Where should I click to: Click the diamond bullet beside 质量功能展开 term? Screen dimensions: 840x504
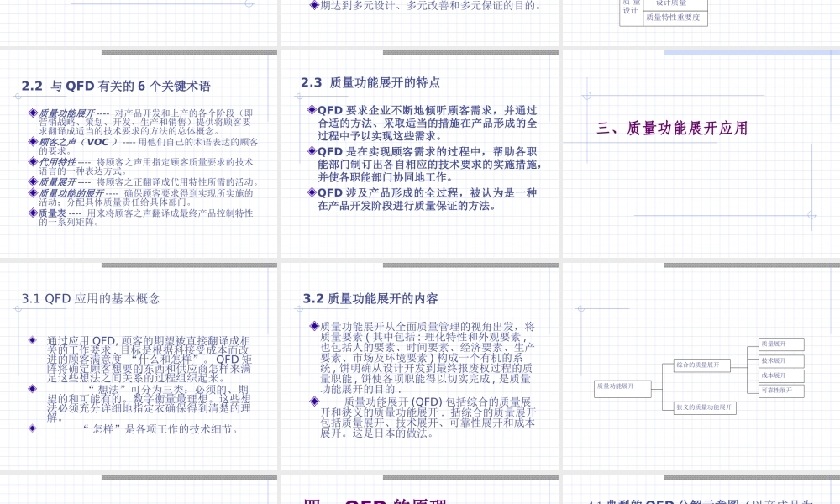click(x=33, y=113)
